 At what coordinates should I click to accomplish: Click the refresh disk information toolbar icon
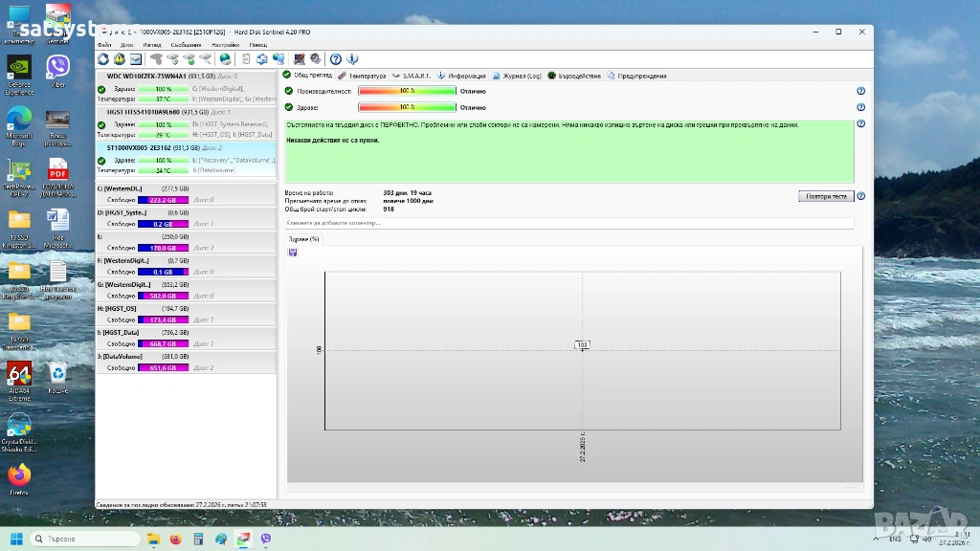coord(103,59)
